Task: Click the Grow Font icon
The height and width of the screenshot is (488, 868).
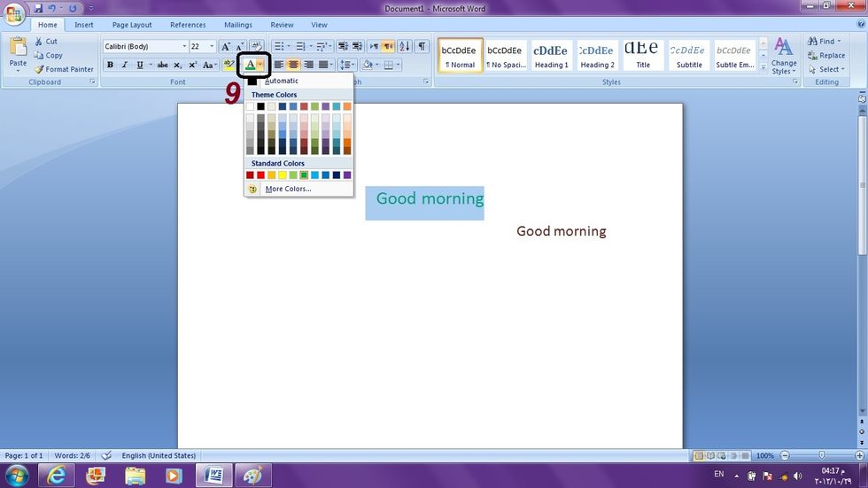Action: tap(226, 46)
